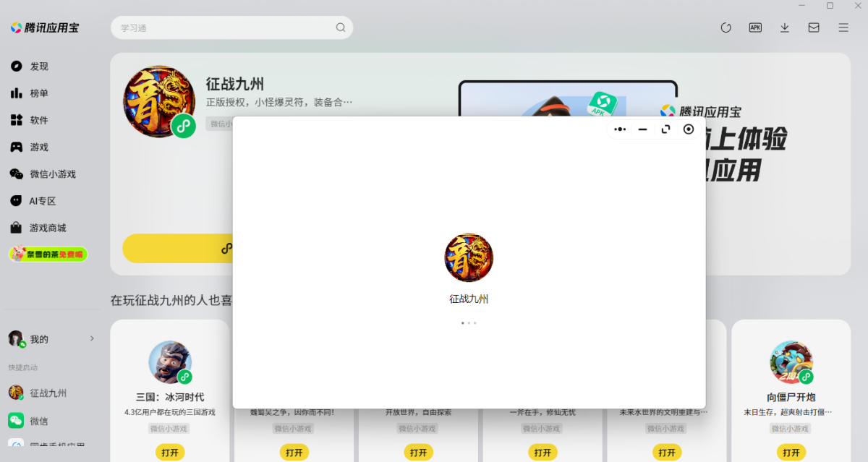
Task: Open 三国: 冰河时代 with the 打开 button
Action: click(x=170, y=451)
